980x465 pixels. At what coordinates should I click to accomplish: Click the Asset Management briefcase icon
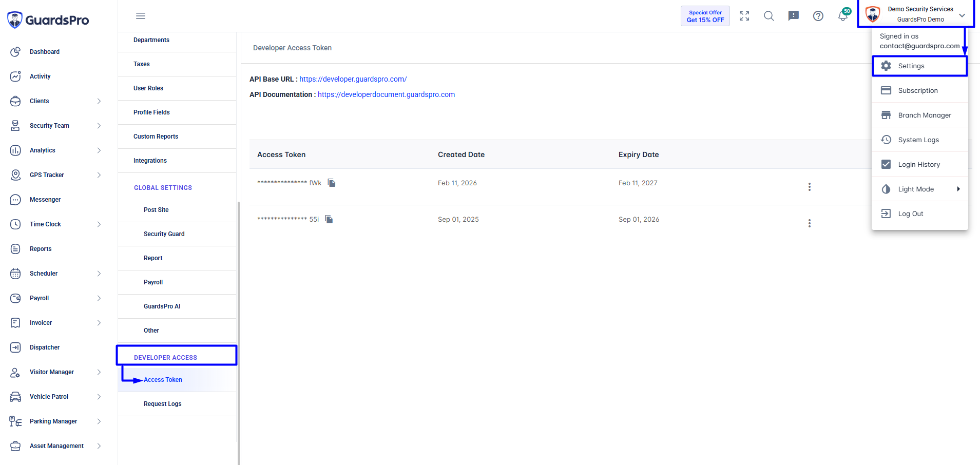click(15, 446)
